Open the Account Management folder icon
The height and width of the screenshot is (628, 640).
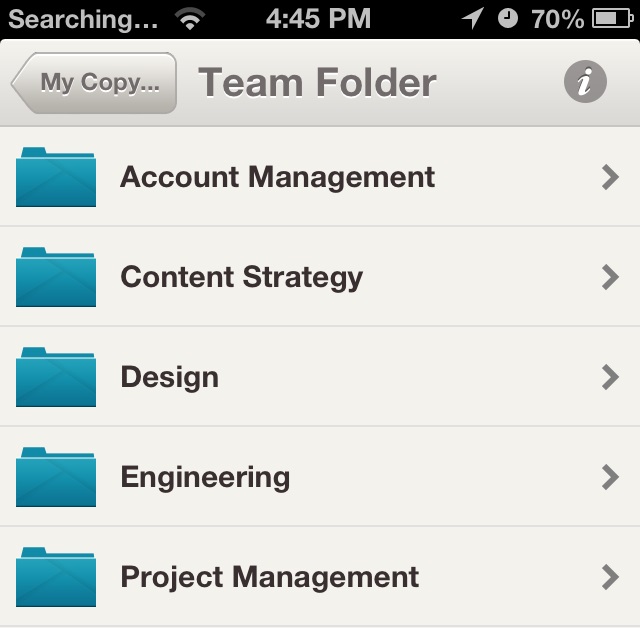click(x=56, y=177)
